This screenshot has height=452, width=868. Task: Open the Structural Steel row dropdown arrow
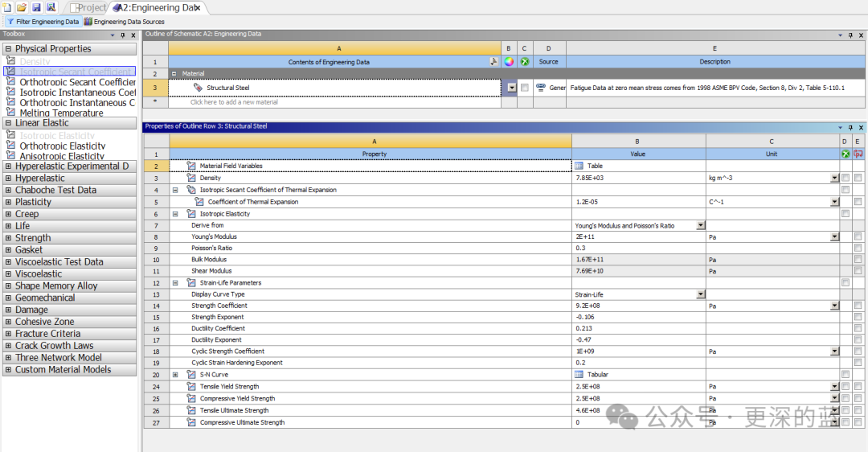click(x=511, y=88)
